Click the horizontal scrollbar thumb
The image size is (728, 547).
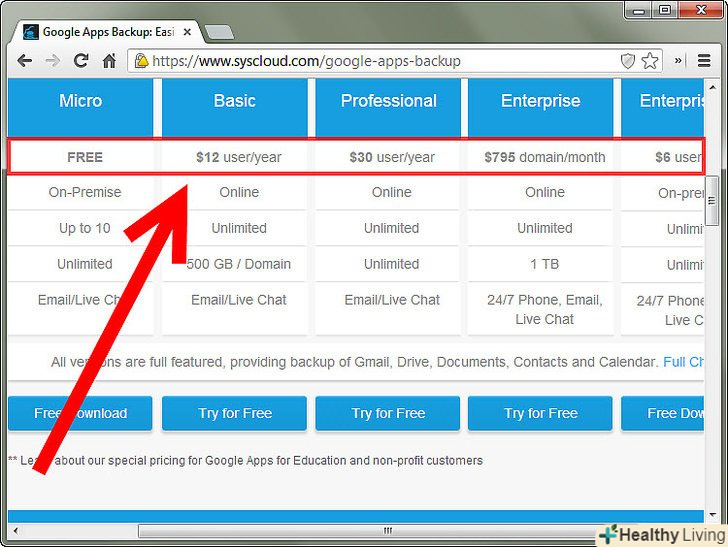point(388,530)
